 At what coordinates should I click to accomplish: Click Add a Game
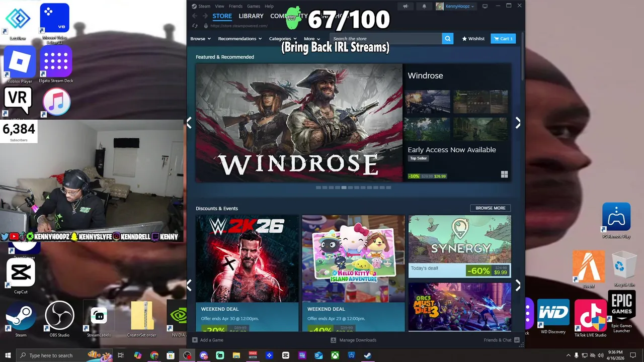pos(208,340)
